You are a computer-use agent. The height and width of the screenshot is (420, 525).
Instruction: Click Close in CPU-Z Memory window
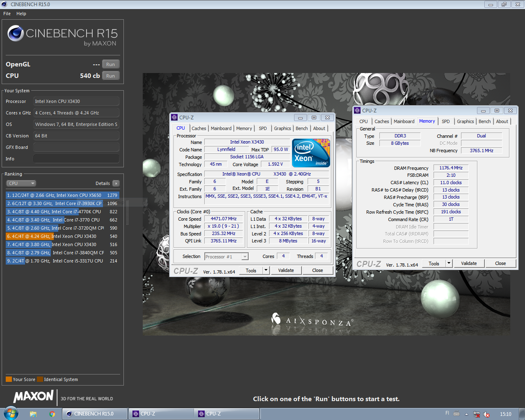point(500,263)
